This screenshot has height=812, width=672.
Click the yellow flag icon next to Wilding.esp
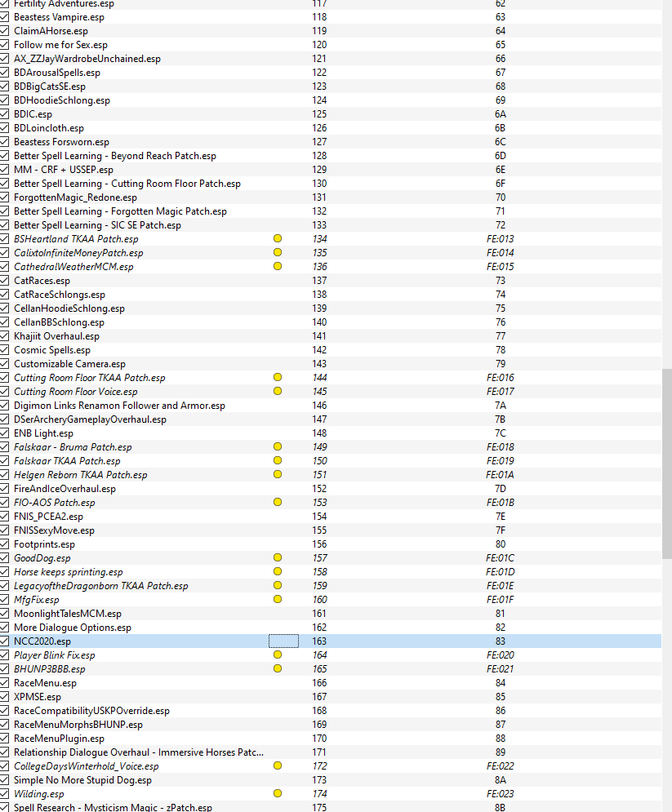point(278,793)
